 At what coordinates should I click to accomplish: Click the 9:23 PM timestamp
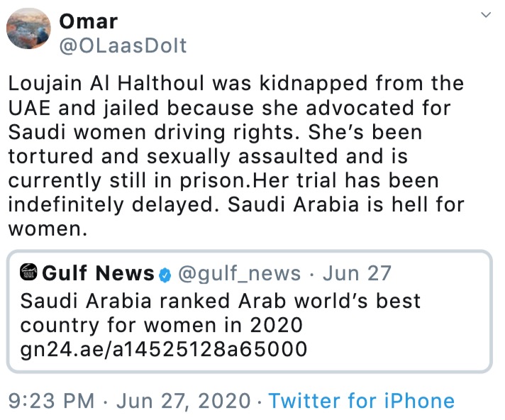tap(50, 401)
